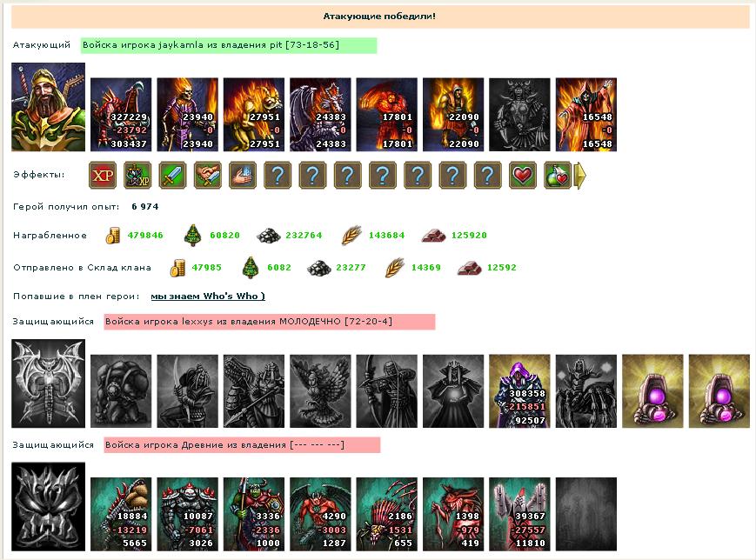Image resolution: width=756 pixels, height=560 pixels.
Task: Click the Древние demon mask hero portrait
Action: pyautogui.click(x=48, y=506)
